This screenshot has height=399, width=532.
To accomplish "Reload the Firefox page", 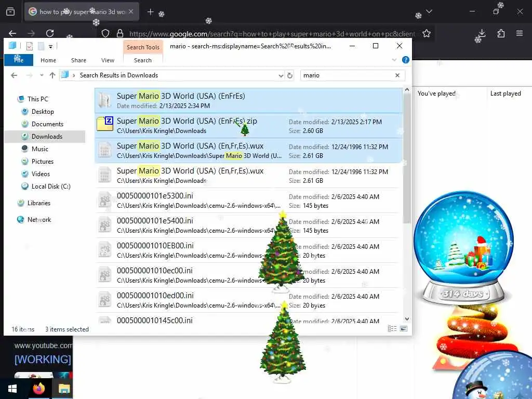I will pos(50,33).
